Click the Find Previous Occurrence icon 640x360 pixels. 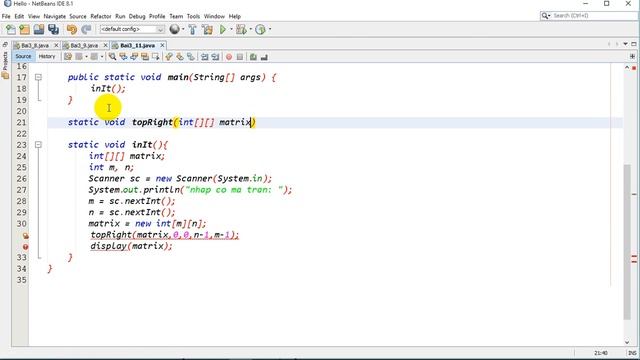point(123,57)
